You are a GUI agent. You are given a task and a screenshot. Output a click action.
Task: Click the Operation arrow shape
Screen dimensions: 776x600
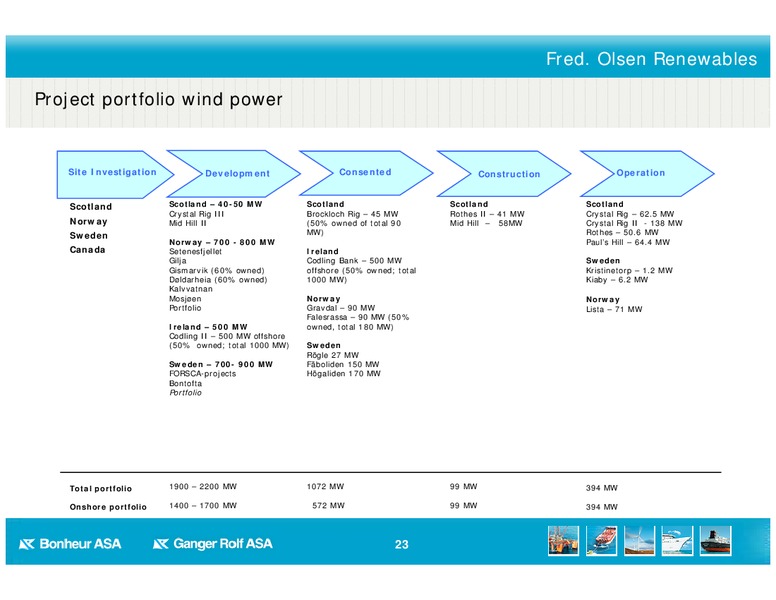(647, 173)
